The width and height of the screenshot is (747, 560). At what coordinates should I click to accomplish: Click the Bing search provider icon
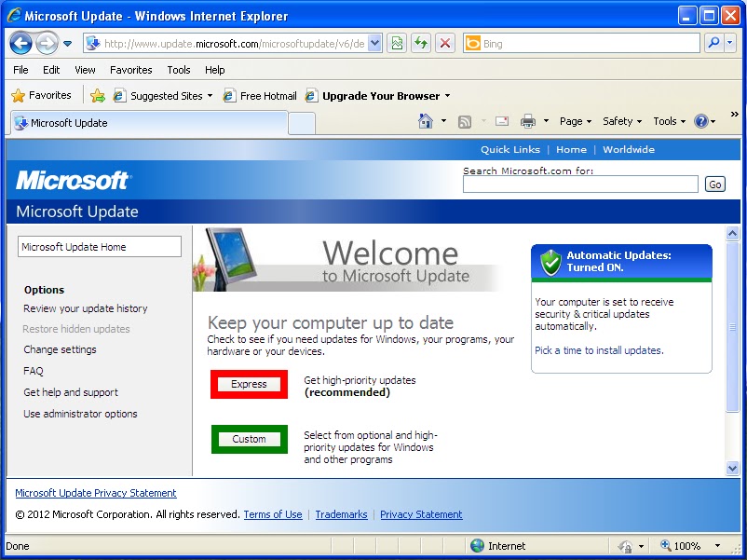pos(472,44)
